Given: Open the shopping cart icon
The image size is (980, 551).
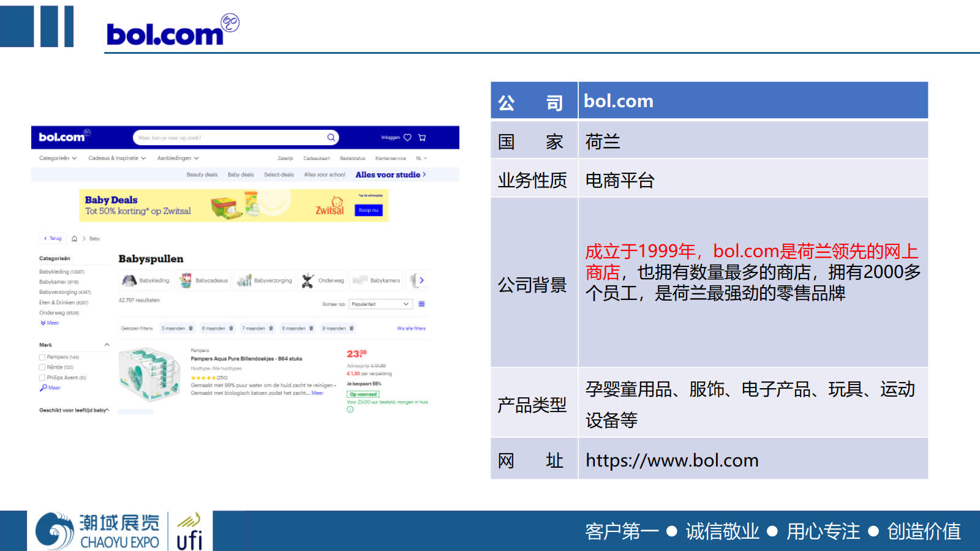Looking at the screenshot, I should (x=422, y=138).
